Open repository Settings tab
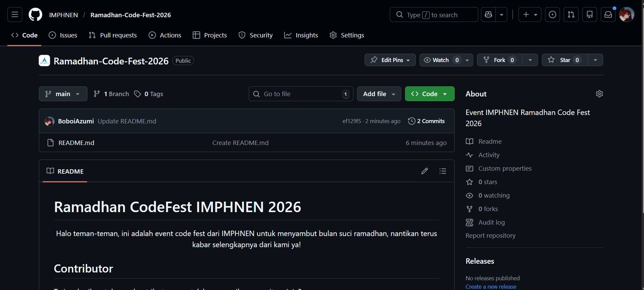This screenshot has width=644, height=290. pyautogui.click(x=347, y=35)
